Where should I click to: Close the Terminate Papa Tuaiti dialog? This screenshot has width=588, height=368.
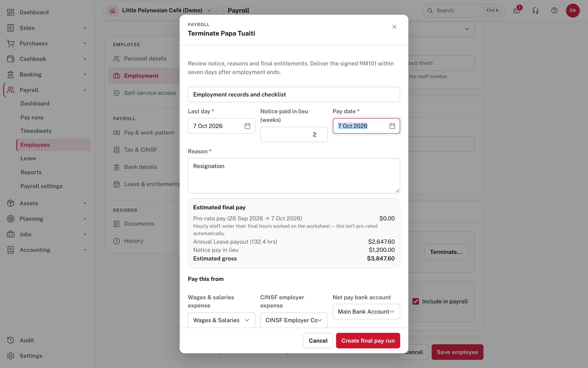click(394, 27)
